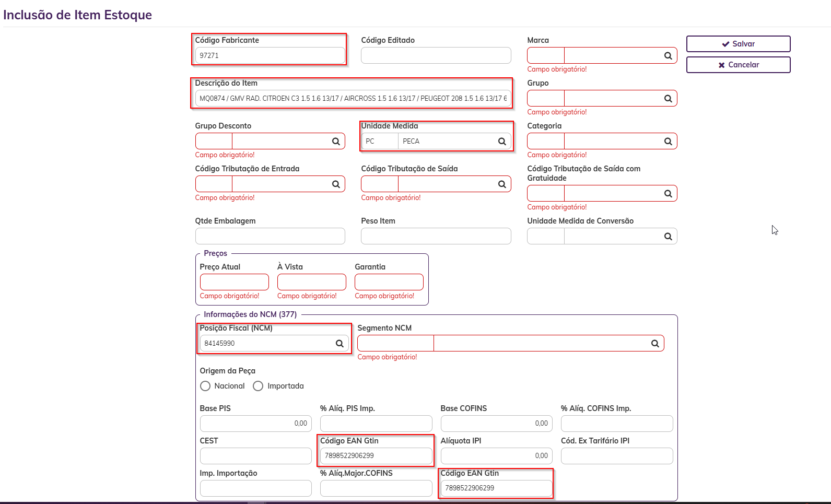Image resolution: width=831 pixels, height=504 pixels.
Task: Click Unidade Medida de Conversão search icon
Action: coord(668,237)
